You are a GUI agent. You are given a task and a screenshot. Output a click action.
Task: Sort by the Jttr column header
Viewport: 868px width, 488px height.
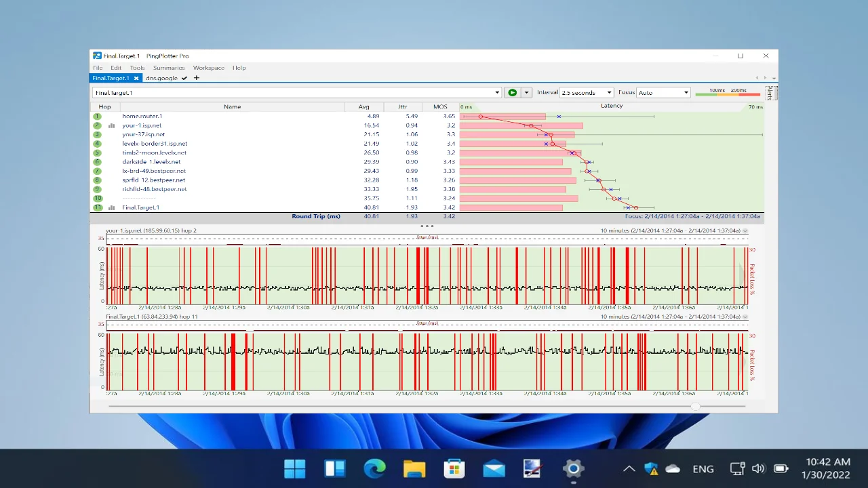click(x=402, y=106)
